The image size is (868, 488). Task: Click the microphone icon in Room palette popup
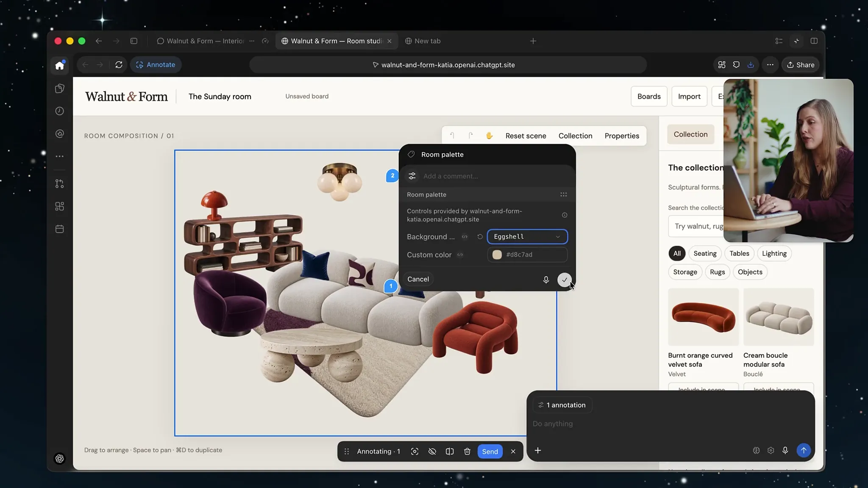(x=546, y=280)
